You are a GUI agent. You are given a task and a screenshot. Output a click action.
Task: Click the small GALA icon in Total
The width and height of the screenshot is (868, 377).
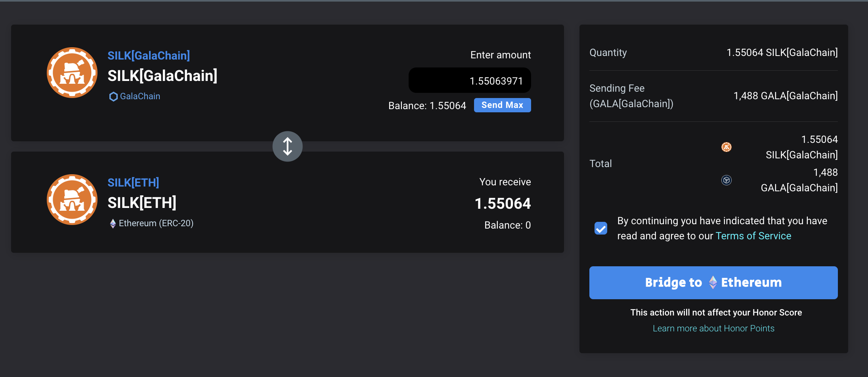coord(727,180)
